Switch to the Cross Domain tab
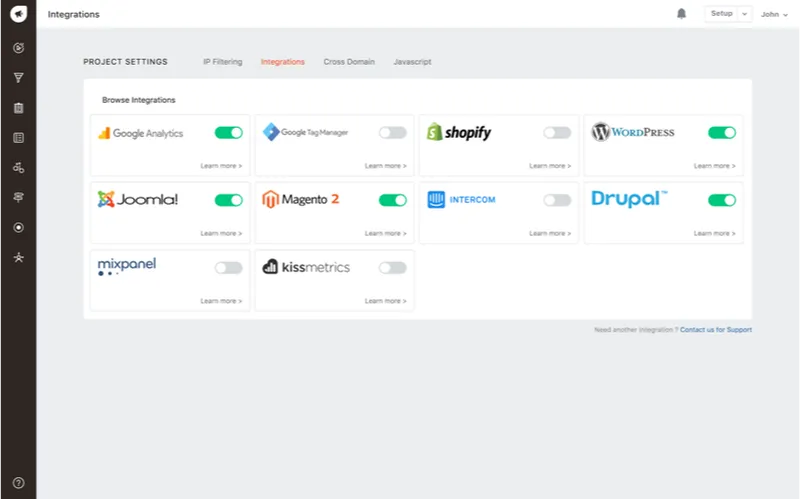 (x=349, y=62)
